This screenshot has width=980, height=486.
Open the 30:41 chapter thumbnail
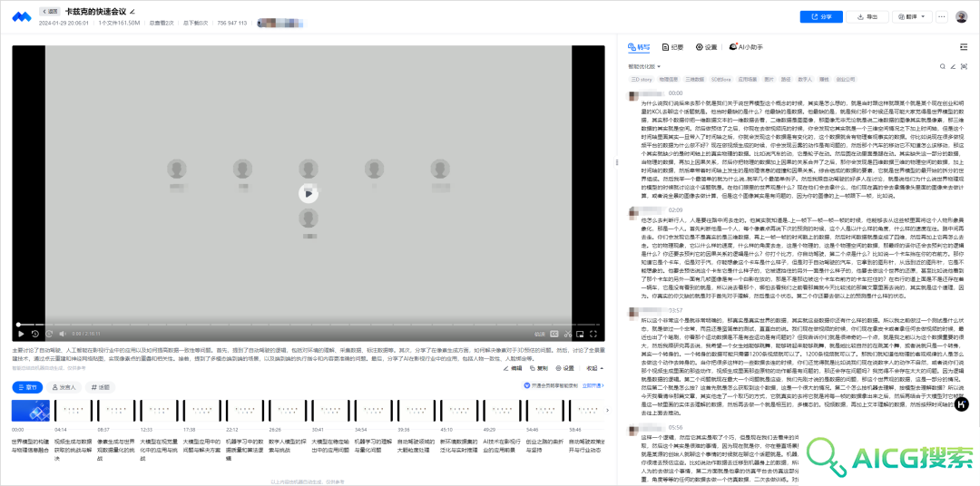(x=330, y=411)
